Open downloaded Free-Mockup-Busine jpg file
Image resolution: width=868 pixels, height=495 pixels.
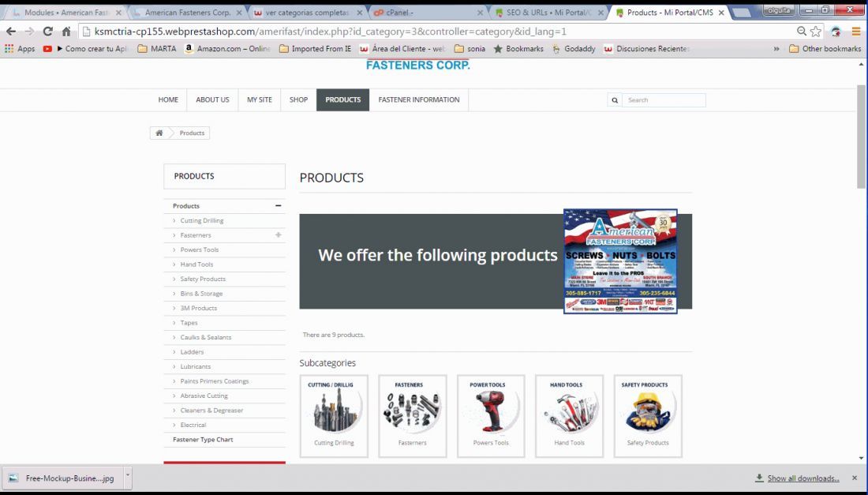(63, 478)
